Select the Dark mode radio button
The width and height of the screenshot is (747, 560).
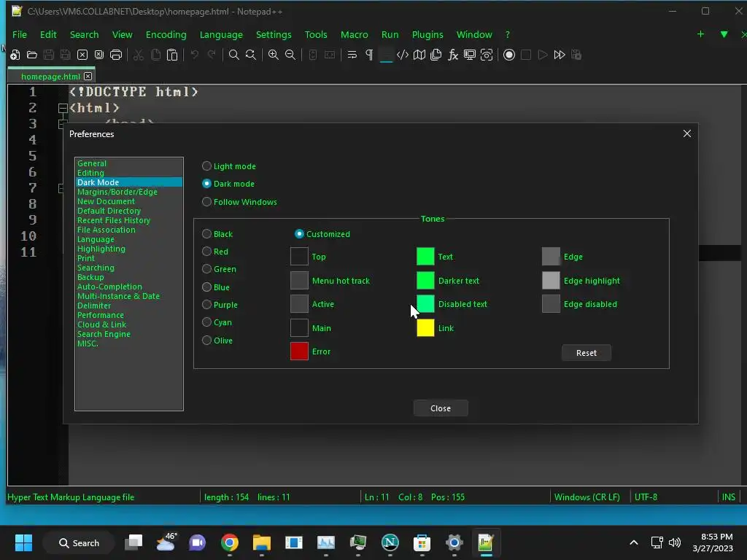pos(206,184)
